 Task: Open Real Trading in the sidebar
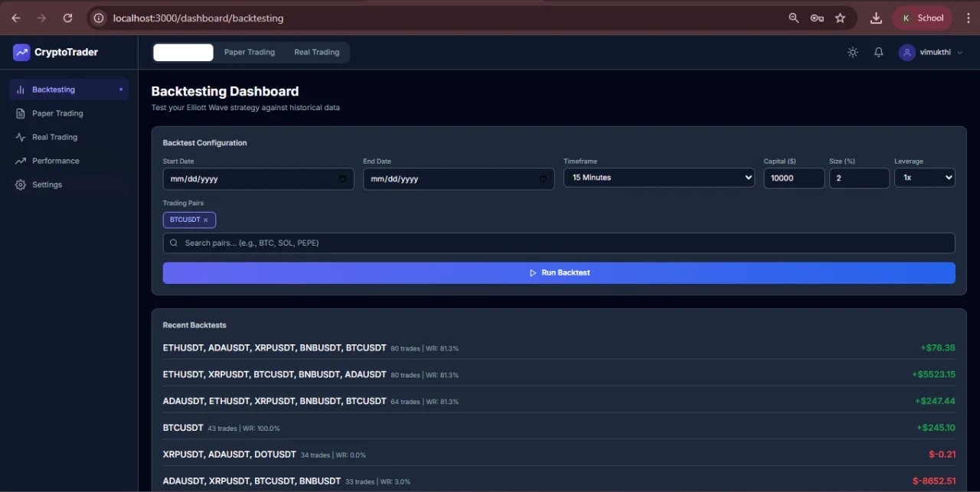coord(69,137)
